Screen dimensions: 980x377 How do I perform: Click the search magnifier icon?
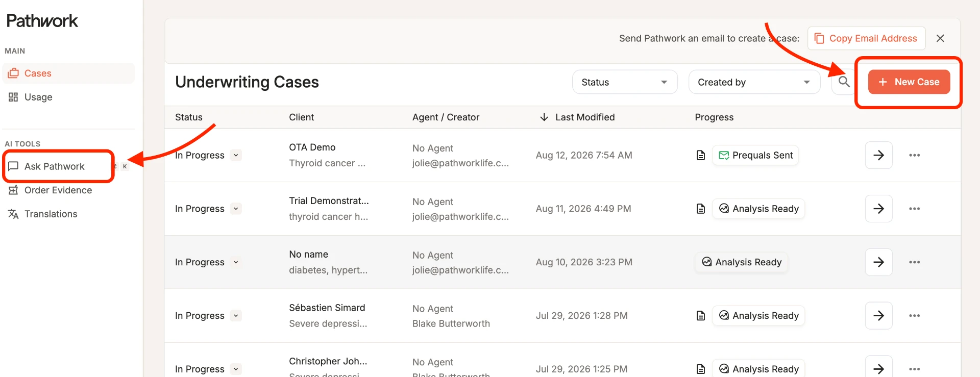[844, 82]
